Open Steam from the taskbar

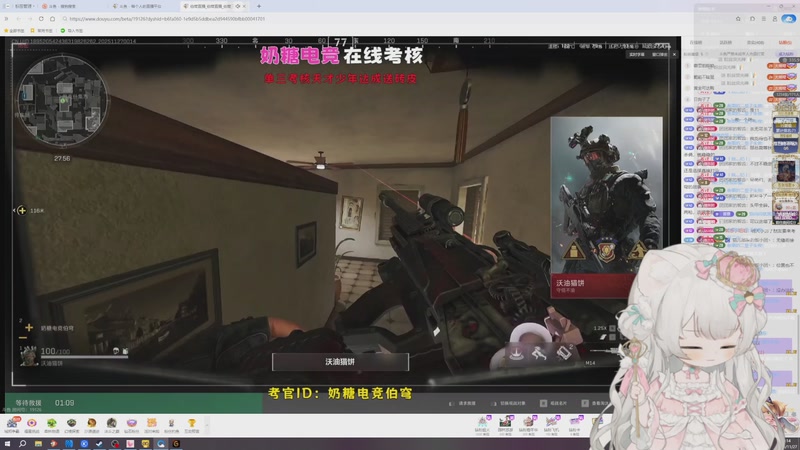[99, 444]
